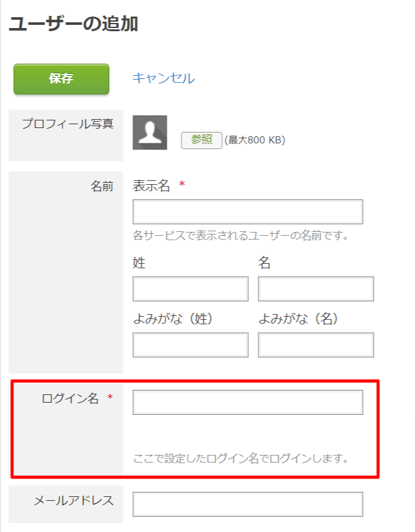Click the 各サービスで表示されるユーザーの名前です hint text
The height and width of the screenshot is (532, 415).
[x=241, y=235]
